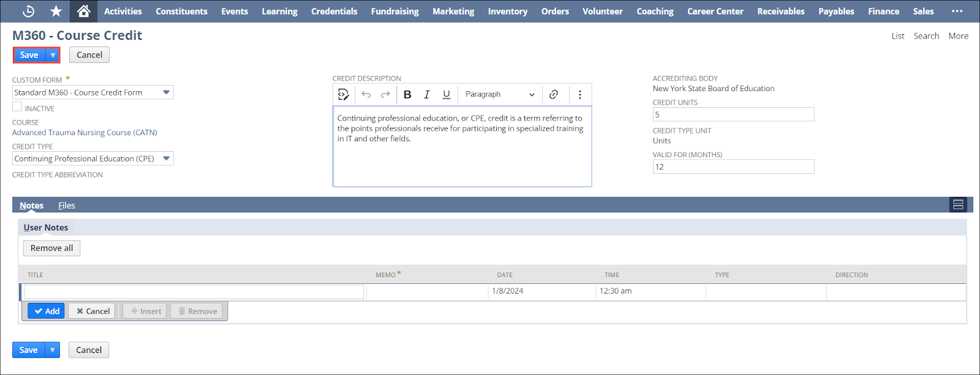This screenshot has width=980, height=375.
Task: Open the Credit Type dropdown
Action: [166, 158]
